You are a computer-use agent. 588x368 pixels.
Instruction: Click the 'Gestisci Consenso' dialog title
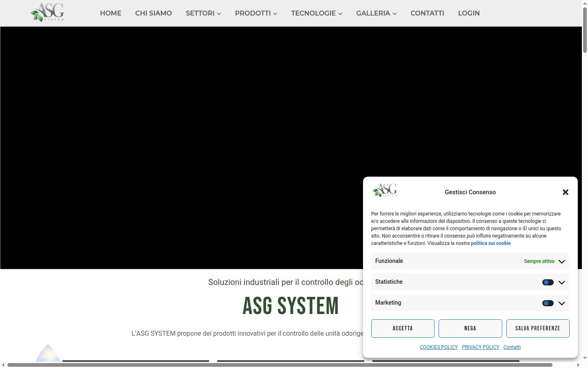[x=470, y=192]
